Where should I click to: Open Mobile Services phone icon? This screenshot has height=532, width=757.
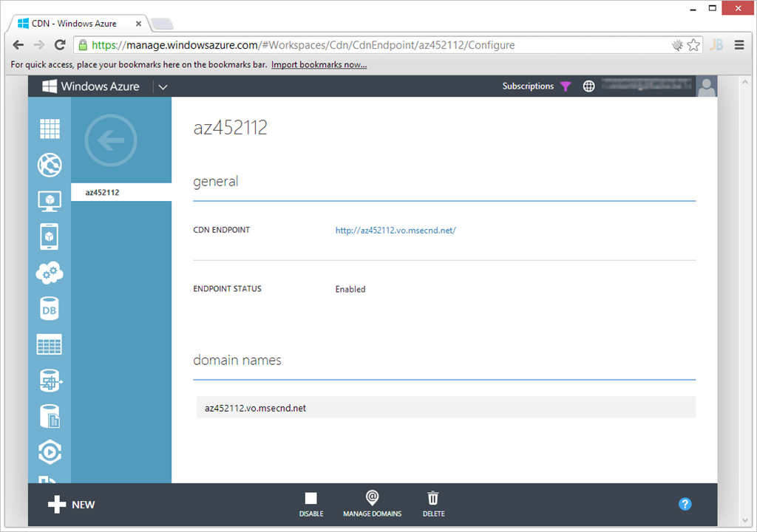(50, 236)
